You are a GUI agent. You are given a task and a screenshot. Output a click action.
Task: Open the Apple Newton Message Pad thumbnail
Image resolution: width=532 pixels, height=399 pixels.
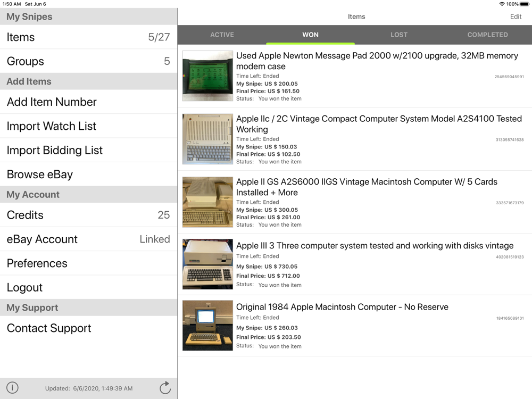(207, 76)
